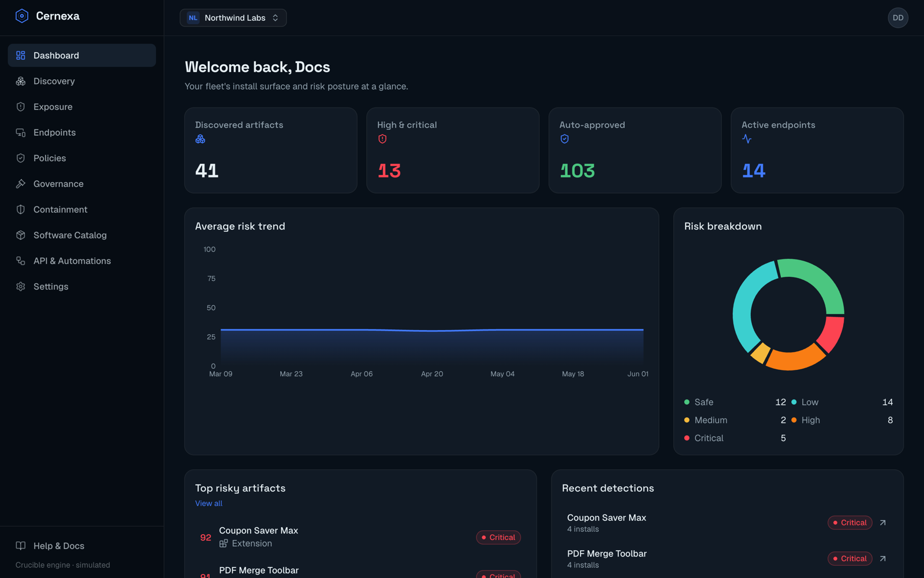Image resolution: width=924 pixels, height=578 pixels.
Task: Click Critical badge on PDF Merge Toolbar detection
Action: pos(850,558)
